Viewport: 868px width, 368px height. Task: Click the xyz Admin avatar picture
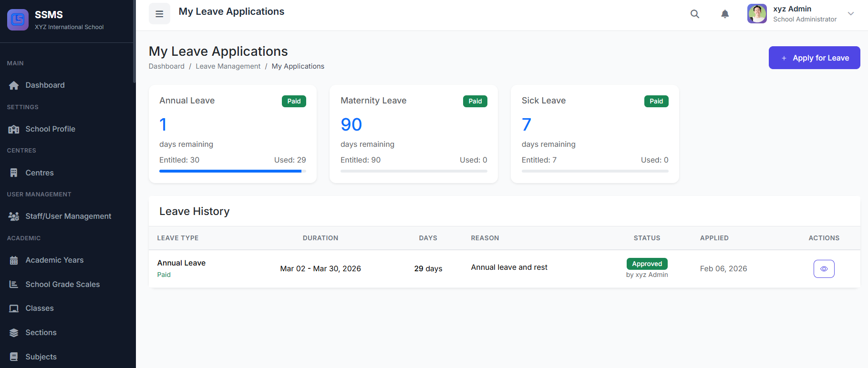[757, 14]
